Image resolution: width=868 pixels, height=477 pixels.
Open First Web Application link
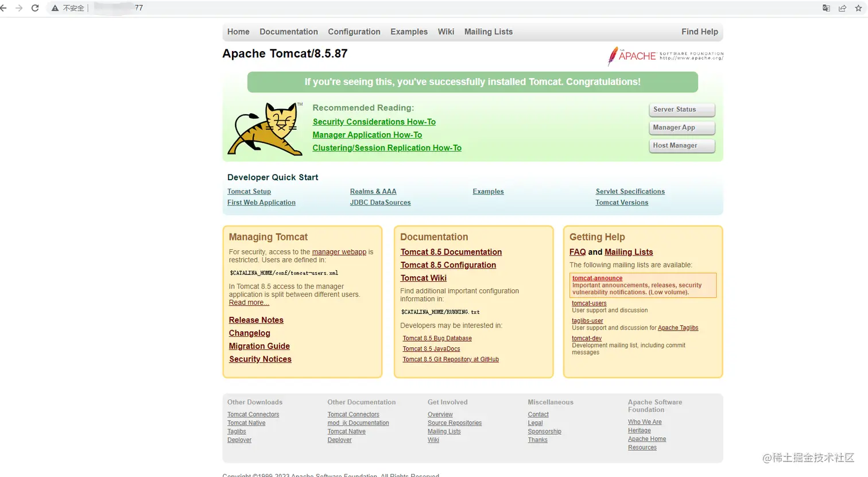[x=261, y=202]
